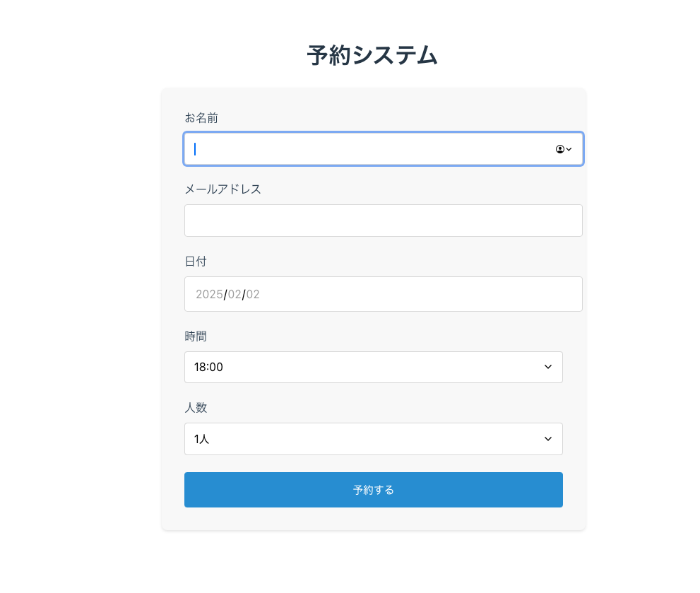Click the お名前 field label
This screenshot has height=593, width=700.
(201, 118)
